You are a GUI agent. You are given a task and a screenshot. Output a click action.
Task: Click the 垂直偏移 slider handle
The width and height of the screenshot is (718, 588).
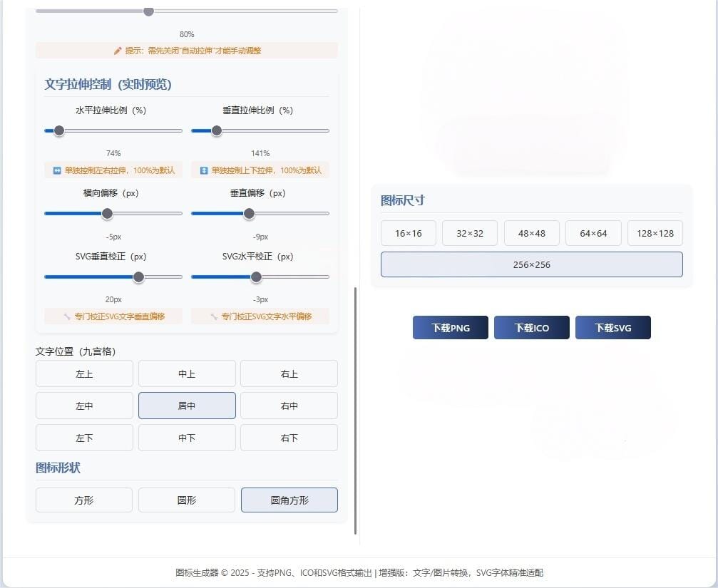(x=249, y=213)
